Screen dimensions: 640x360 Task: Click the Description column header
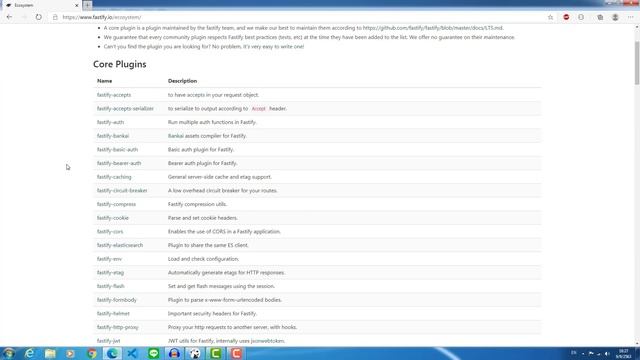[182, 81]
